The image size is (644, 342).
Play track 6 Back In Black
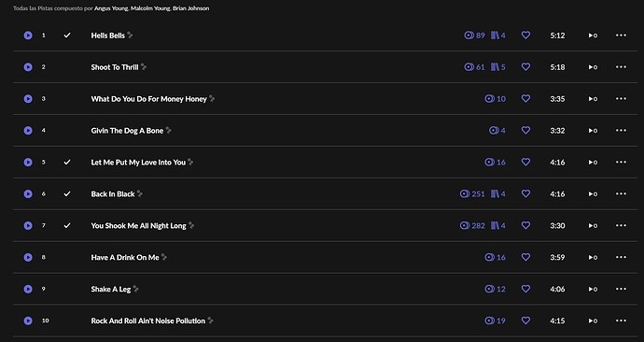[28, 193]
